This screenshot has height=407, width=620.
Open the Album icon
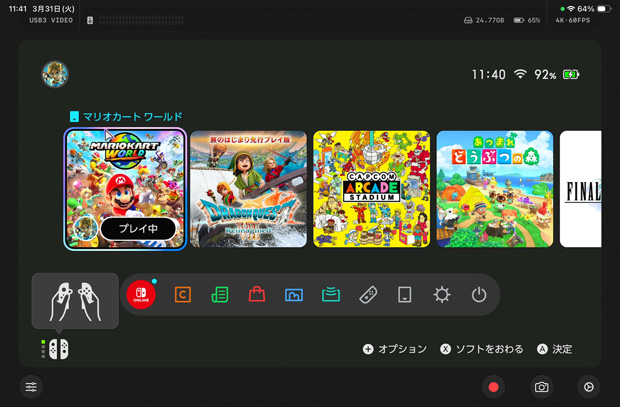[294, 295]
